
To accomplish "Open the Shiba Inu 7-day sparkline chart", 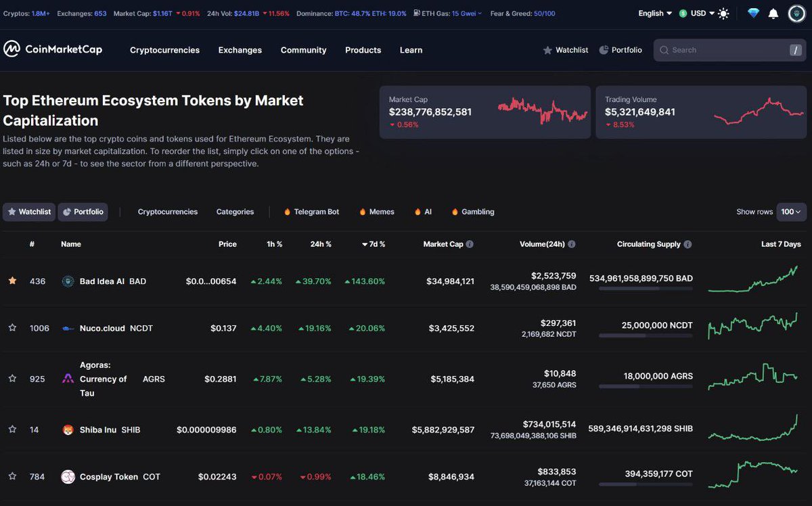I will 753,426.
